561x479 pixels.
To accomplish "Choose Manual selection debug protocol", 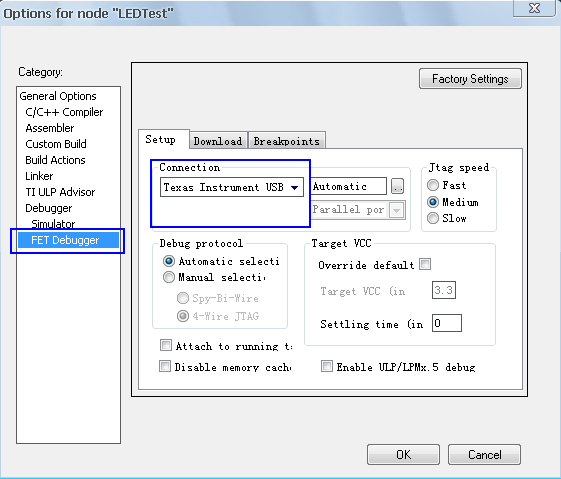I will [x=169, y=277].
